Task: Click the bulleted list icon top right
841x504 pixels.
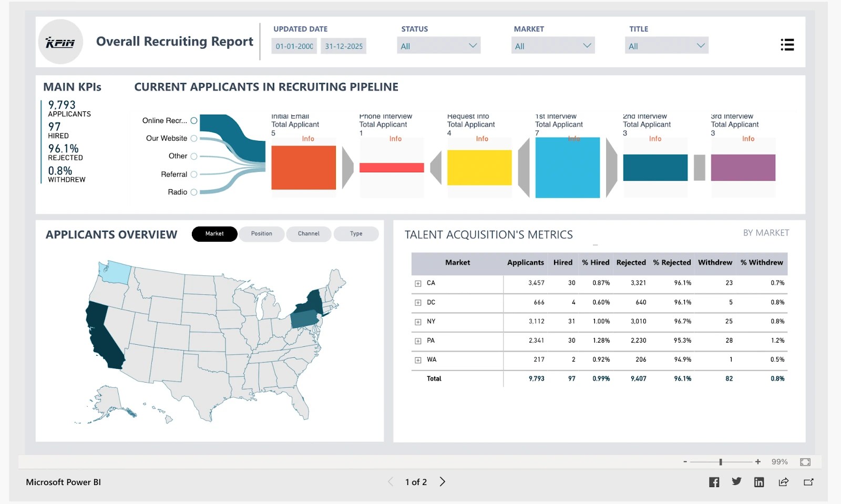Action: coord(787,45)
